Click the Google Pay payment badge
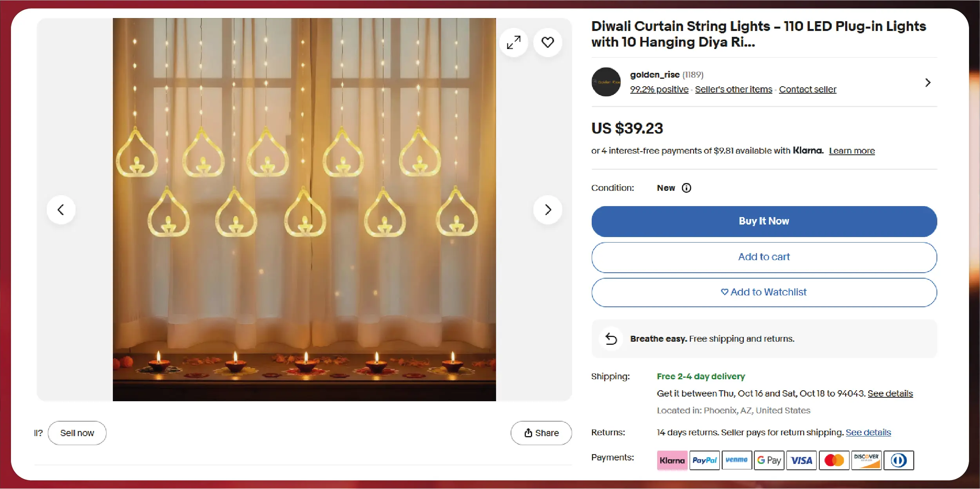 pyautogui.click(x=769, y=460)
